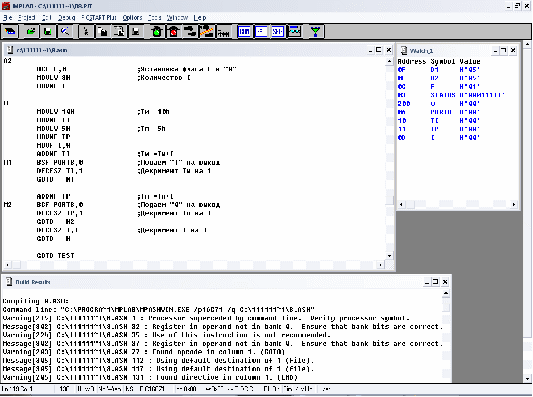Click source window vertical scrollbar up arrow

click(389, 62)
